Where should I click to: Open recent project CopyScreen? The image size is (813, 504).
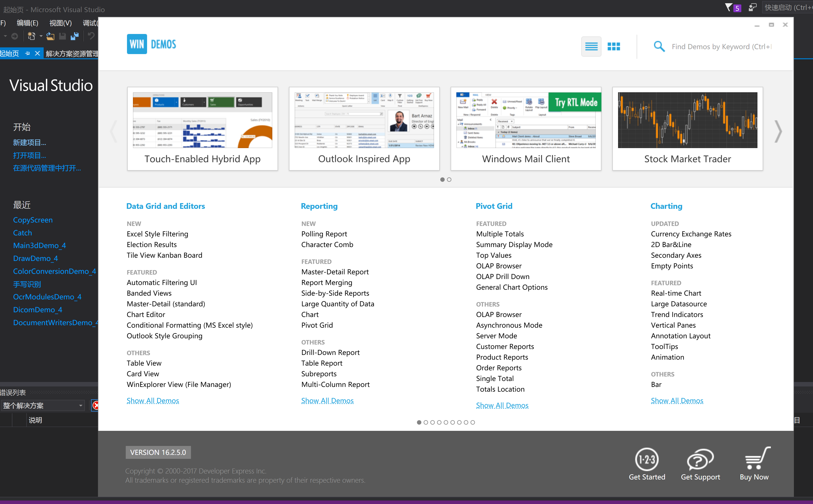33,220
